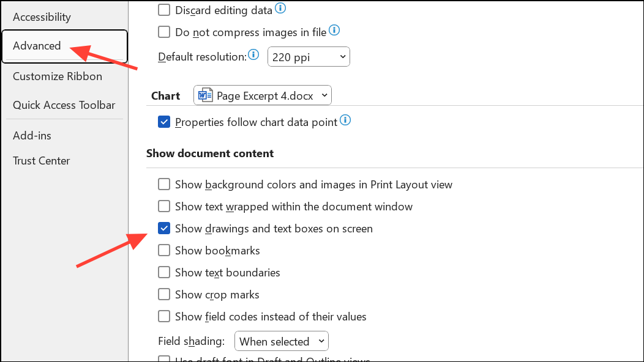This screenshot has height=362, width=644.
Task: Click info icon for chart data point
Action: (x=345, y=120)
